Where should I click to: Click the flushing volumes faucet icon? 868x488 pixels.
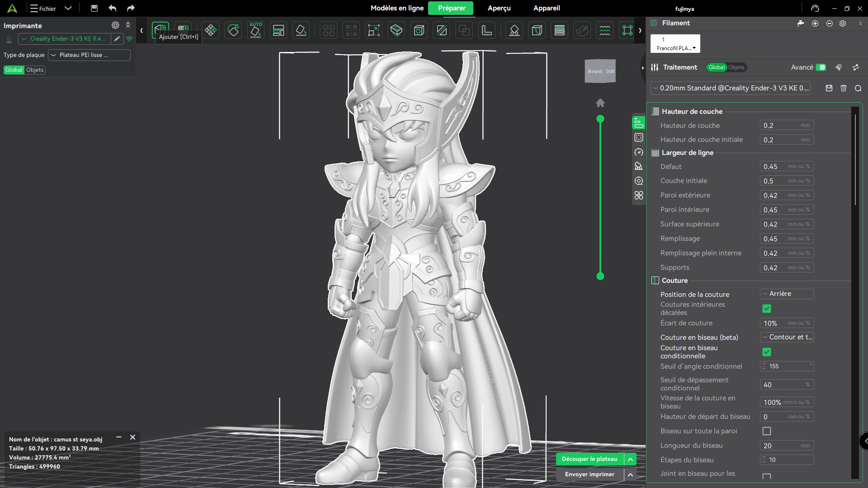click(x=801, y=23)
